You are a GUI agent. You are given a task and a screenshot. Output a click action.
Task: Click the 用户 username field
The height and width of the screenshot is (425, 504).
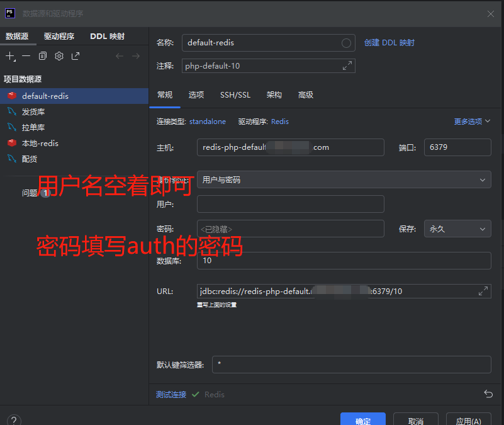coord(291,204)
